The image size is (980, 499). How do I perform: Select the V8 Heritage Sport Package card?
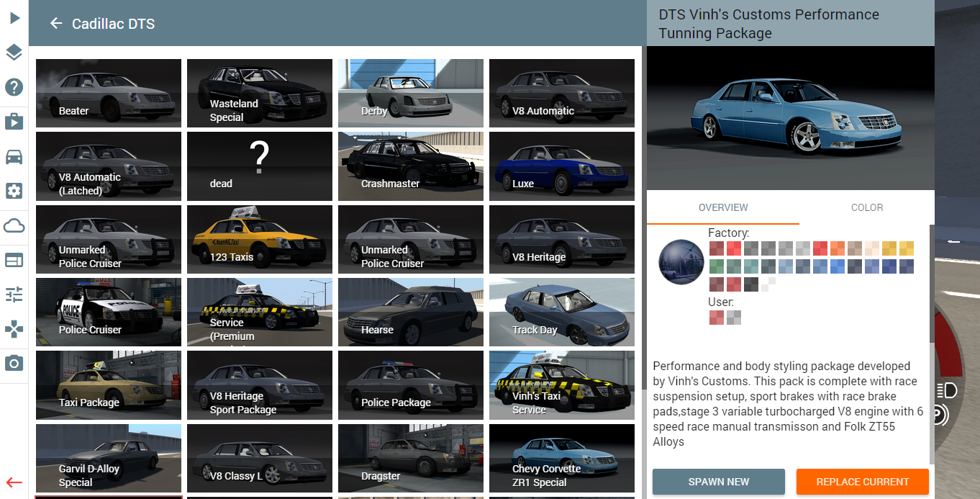tap(260, 385)
